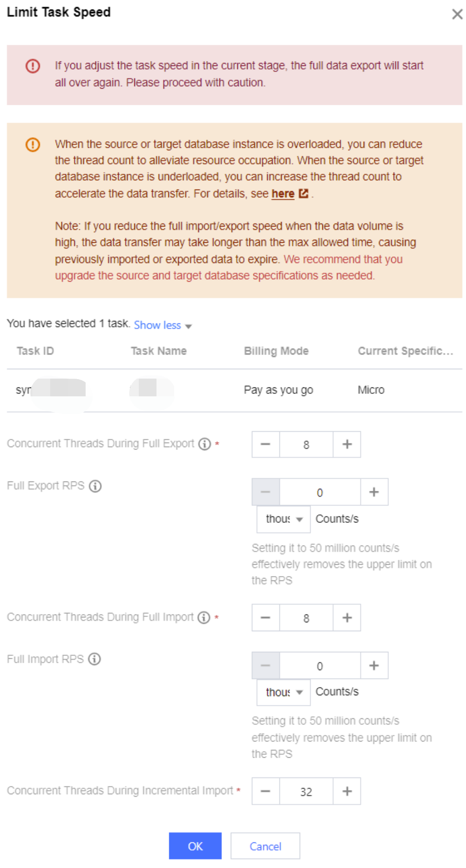This screenshot has width=466, height=868.
Task: Increase full import concurrent threads with plus
Action: pyautogui.click(x=347, y=618)
